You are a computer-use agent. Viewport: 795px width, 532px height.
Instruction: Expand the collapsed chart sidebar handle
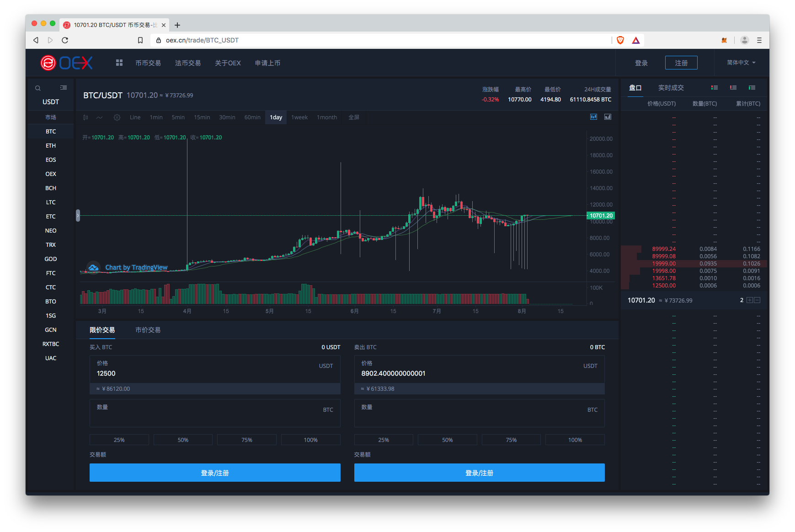(78, 215)
